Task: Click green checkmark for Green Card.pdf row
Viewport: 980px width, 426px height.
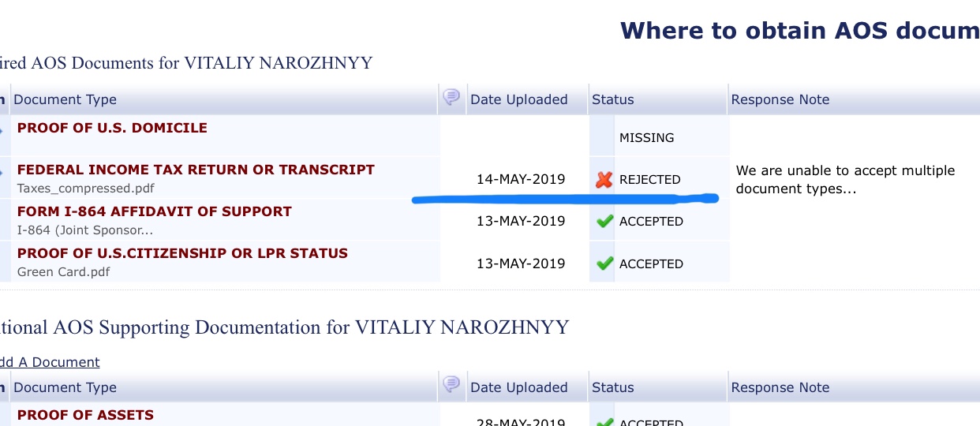Action: point(604,263)
